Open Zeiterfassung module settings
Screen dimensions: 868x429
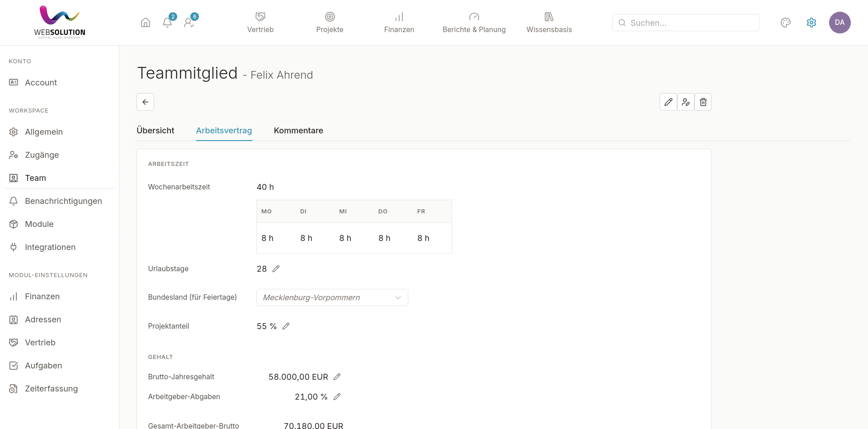tap(59, 389)
